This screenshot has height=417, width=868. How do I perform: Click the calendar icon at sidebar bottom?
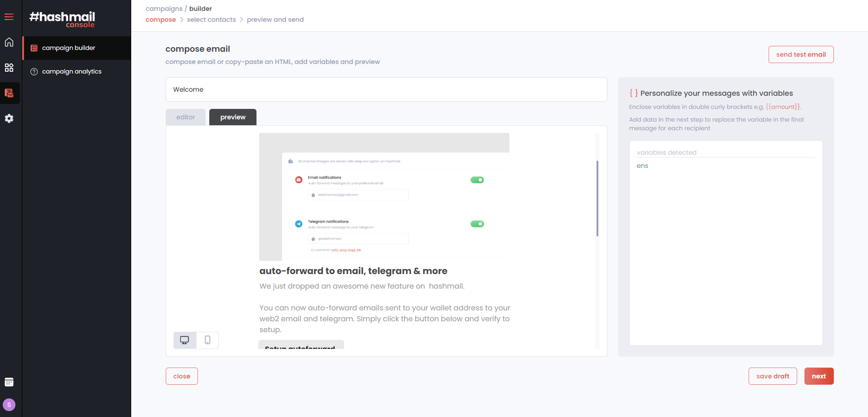point(9,382)
